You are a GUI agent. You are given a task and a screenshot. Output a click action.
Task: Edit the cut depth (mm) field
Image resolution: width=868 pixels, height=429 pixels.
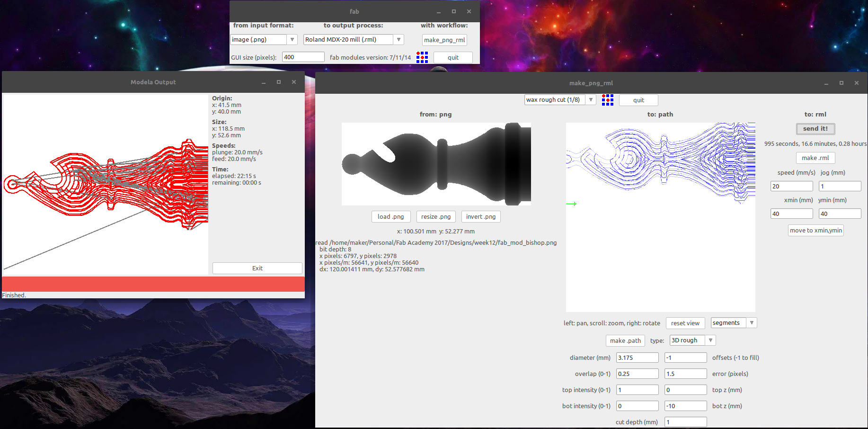[x=686, y=422]
